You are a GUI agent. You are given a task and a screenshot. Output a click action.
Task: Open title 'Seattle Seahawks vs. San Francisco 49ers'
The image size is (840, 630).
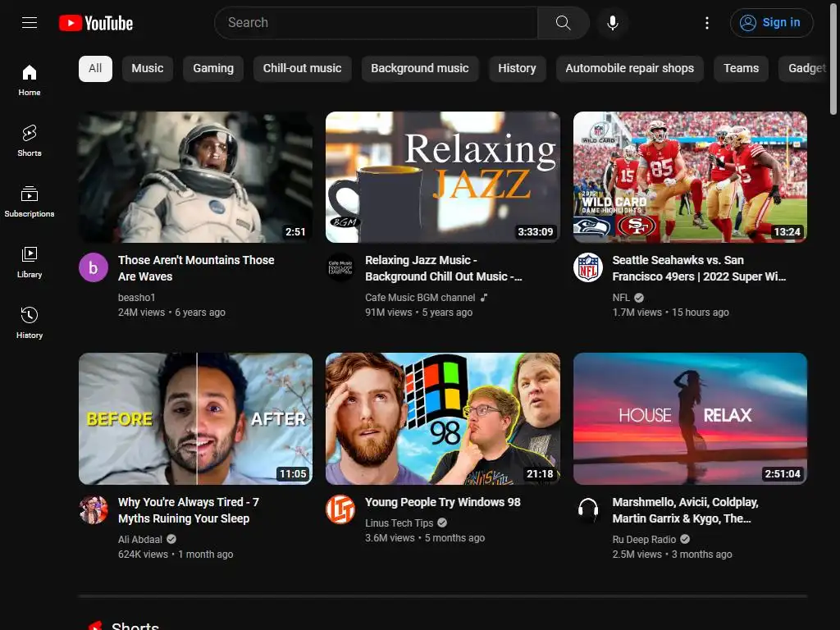point(699,268)
